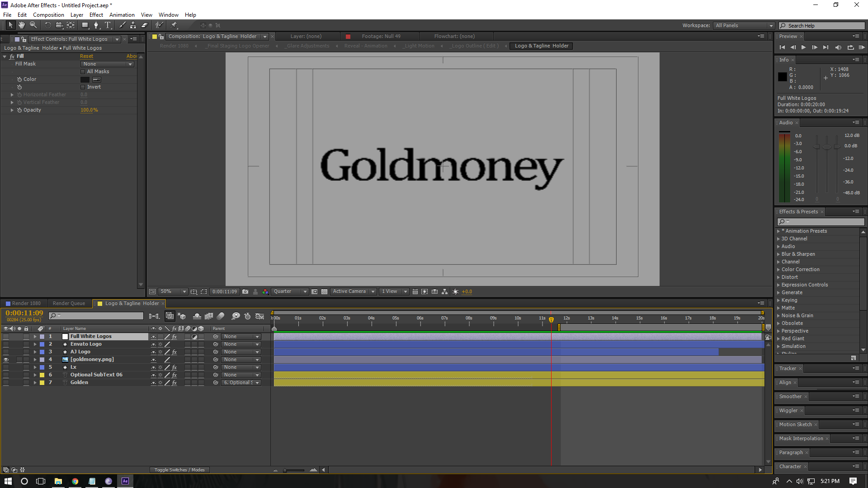Viewport: 868px width, 488px height.
Task: Click Brainstorm lightbulb icon
Action: coord(236,316)
